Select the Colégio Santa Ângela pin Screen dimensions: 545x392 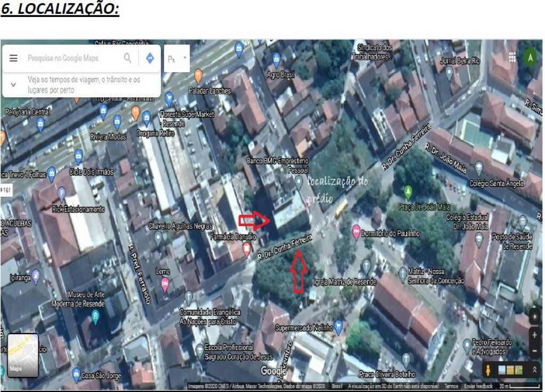478,168
